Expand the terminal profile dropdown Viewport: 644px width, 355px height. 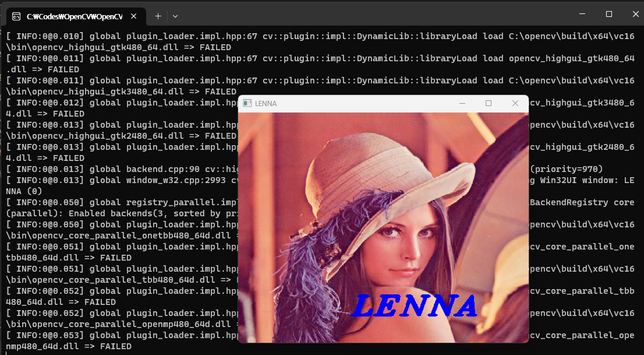tap(175, 16)
